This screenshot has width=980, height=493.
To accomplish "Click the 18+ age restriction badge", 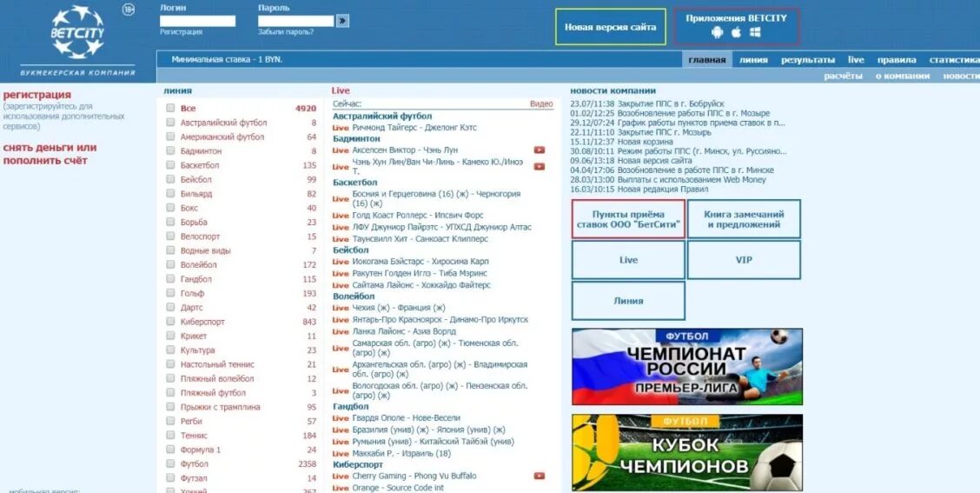I will coord(128,10).
